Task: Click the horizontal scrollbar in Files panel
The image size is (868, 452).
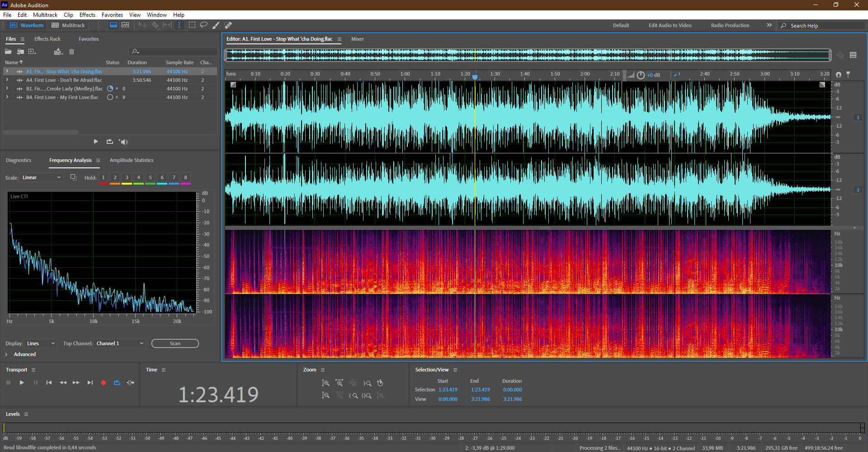Action: pos(41,132)
